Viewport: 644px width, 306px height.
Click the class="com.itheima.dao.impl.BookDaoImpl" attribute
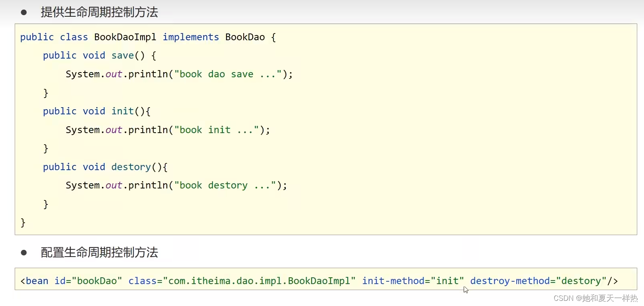pyautogui.click(x=242, y=281)
